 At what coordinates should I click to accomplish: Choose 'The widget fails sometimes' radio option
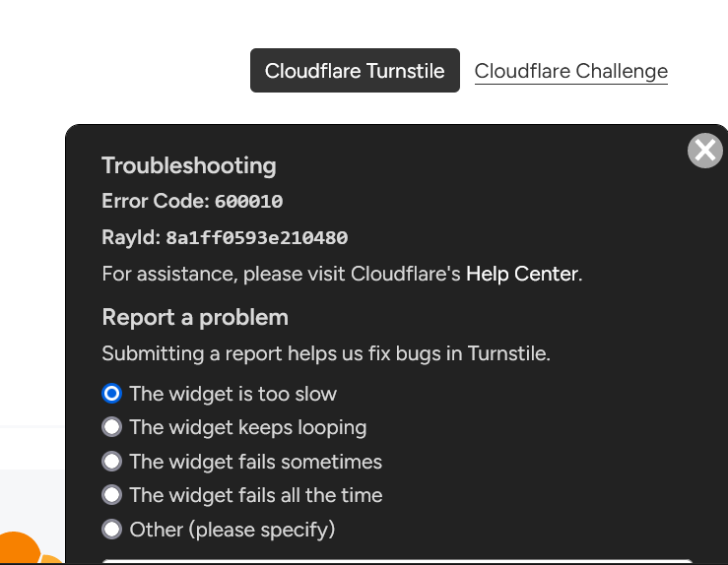point(112,461)
